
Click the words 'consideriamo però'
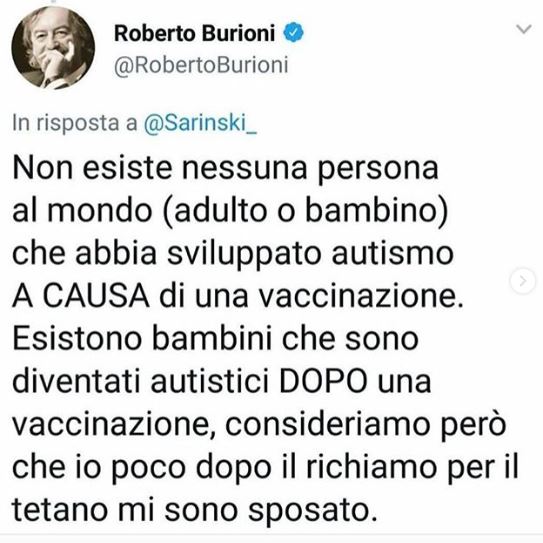366,425
